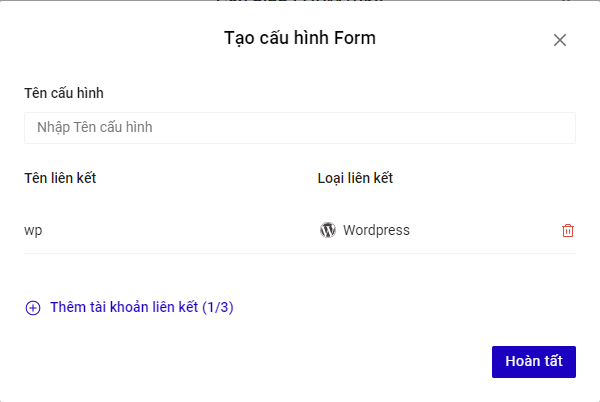Click the word Hoàn on the finish button

tap(523, 362)
